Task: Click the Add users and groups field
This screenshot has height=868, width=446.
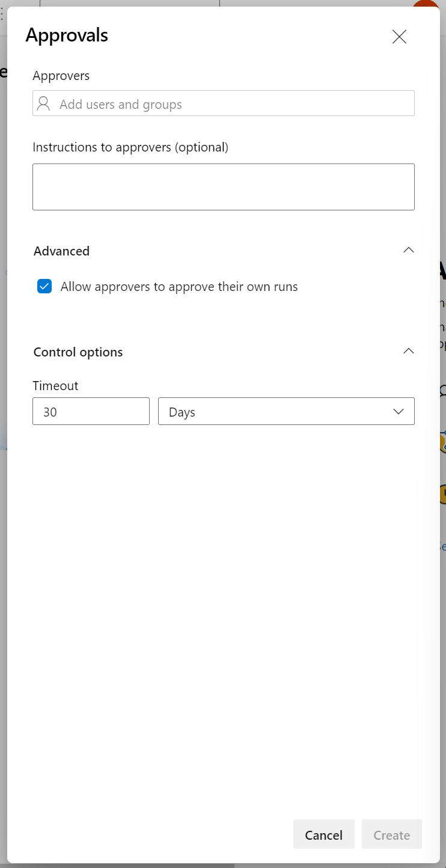Action: coord(224,103)
